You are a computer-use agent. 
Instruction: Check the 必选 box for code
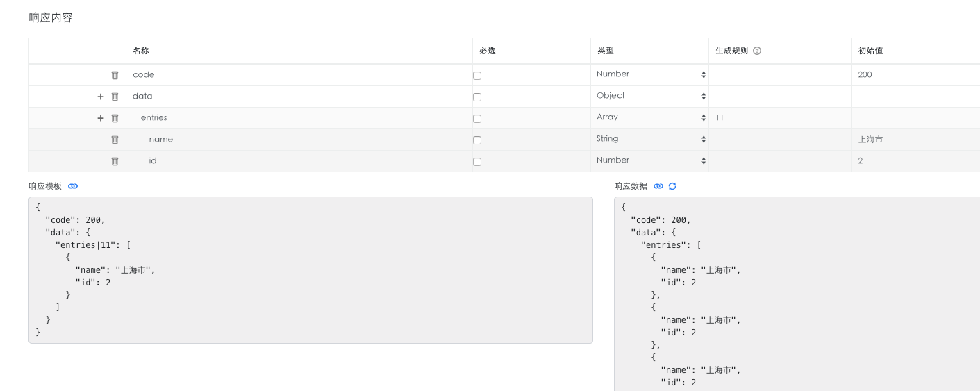(x=477, y=76)
